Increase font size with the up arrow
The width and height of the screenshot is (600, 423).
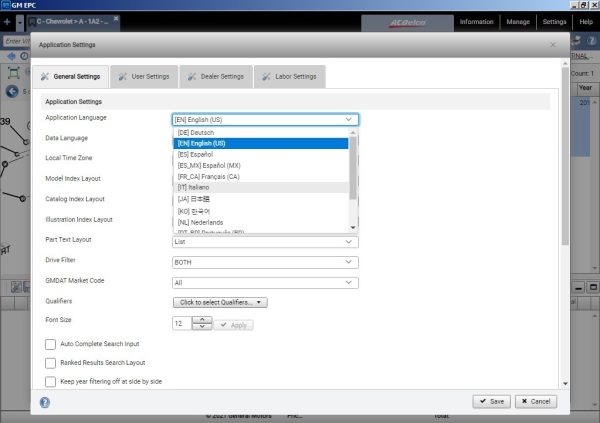click(x=202, y=320)
